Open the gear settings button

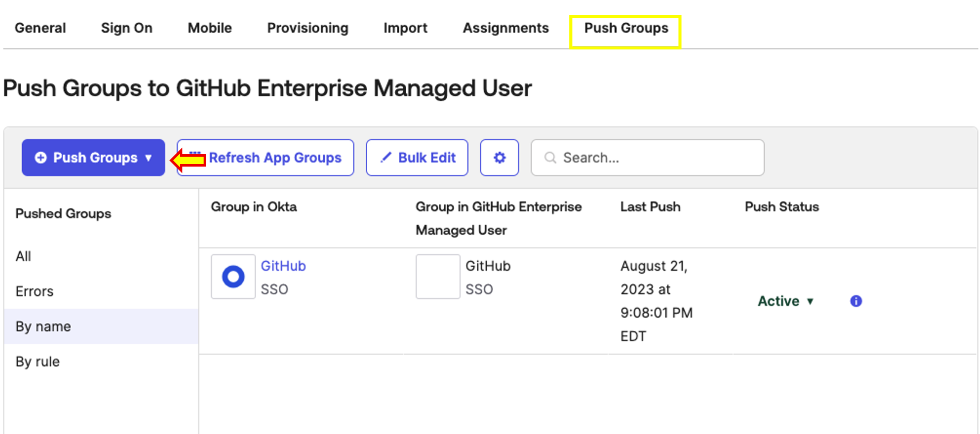499,158
